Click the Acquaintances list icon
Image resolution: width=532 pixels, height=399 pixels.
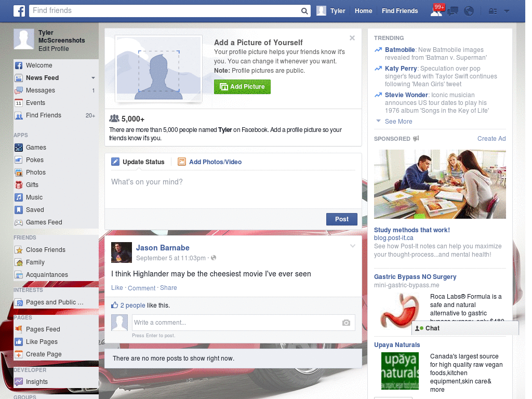[x=19, y=275]
